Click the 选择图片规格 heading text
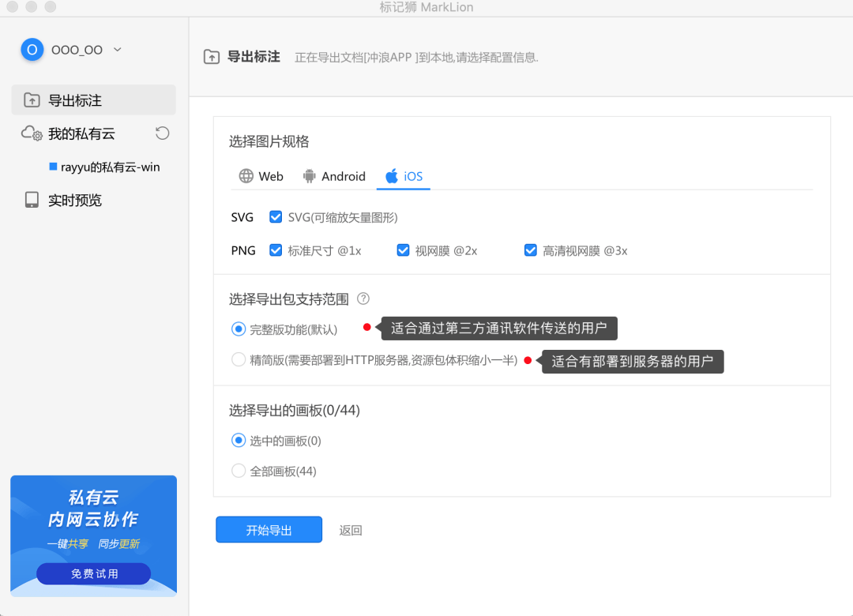Viewport: 853px width, 616px height. 269,141
